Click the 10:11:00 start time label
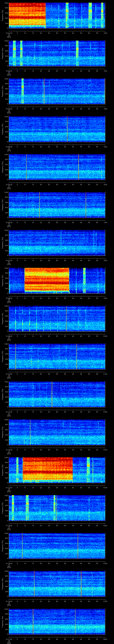The height and width of the screenshot is (644, 114). tap(9, 412)
